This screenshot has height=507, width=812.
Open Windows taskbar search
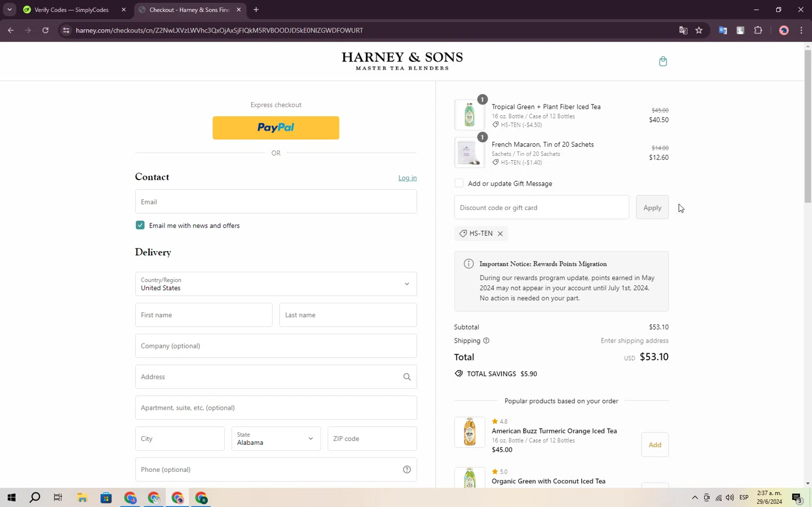[x=35, y=498]
